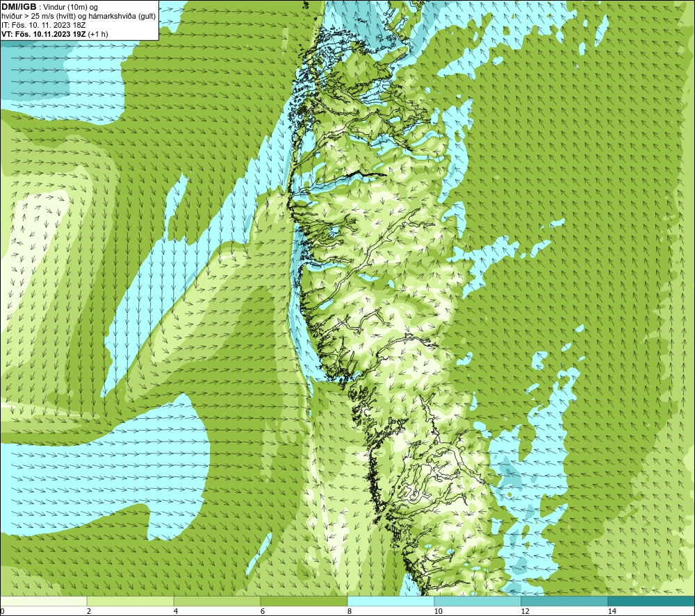Click the legend label '10'

[438, 611]
